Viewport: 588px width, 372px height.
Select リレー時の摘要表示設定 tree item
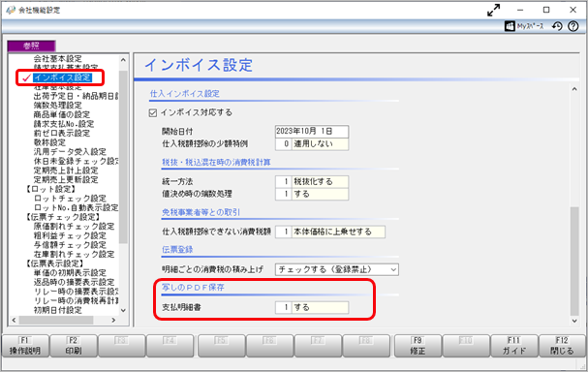(76, 292)
